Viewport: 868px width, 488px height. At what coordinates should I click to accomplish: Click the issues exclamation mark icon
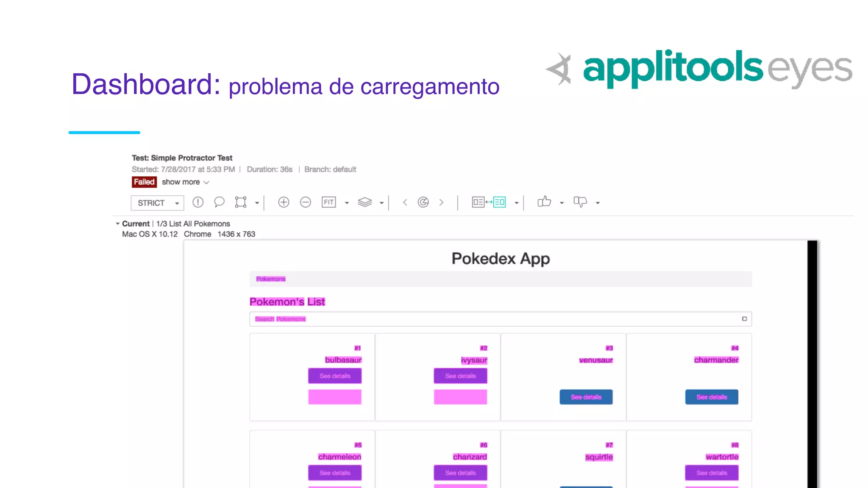(x=198, y=202)
